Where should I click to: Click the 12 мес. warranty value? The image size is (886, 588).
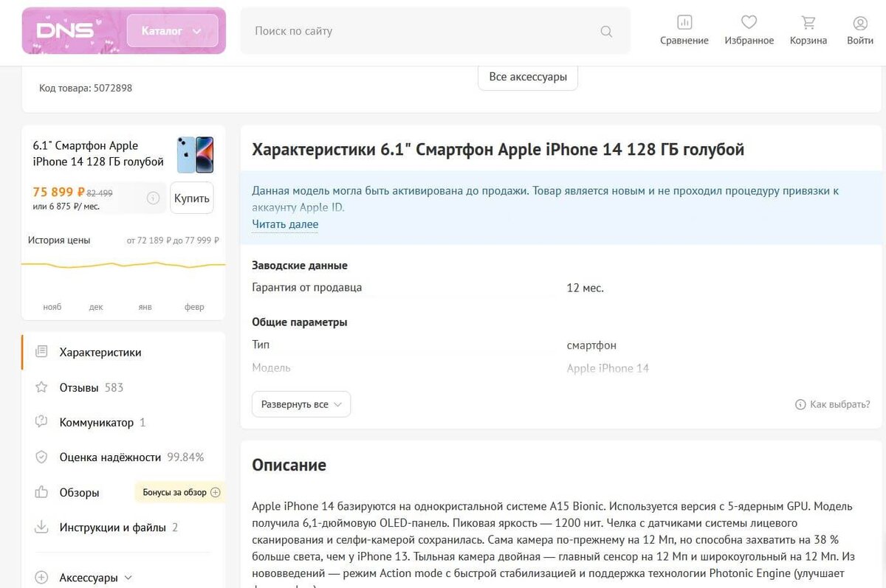pos(585,288)
